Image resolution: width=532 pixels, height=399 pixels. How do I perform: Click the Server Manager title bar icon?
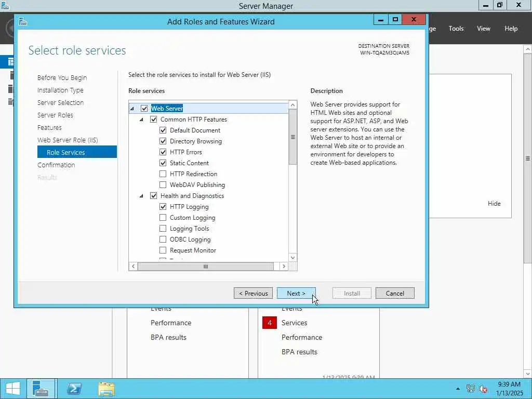point(5,5)
